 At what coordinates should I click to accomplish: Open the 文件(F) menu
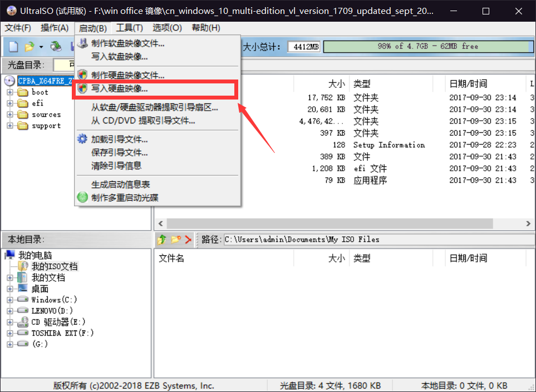(18, 28)
